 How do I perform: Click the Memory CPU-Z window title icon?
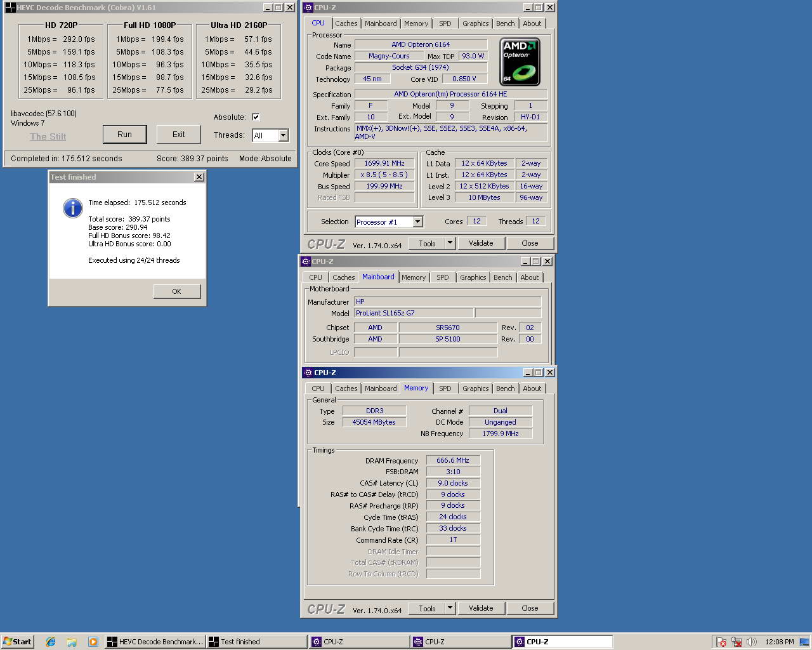(308, 373)
